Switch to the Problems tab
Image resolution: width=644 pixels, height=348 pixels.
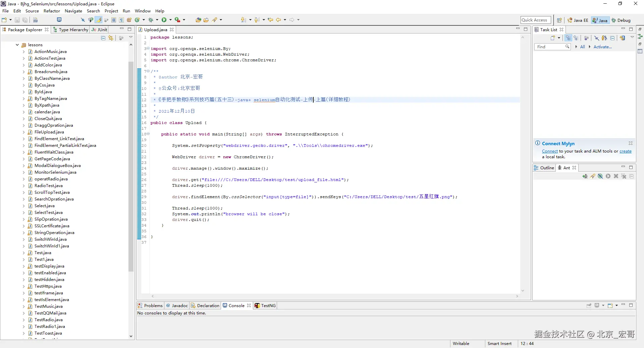coord(150,305)
